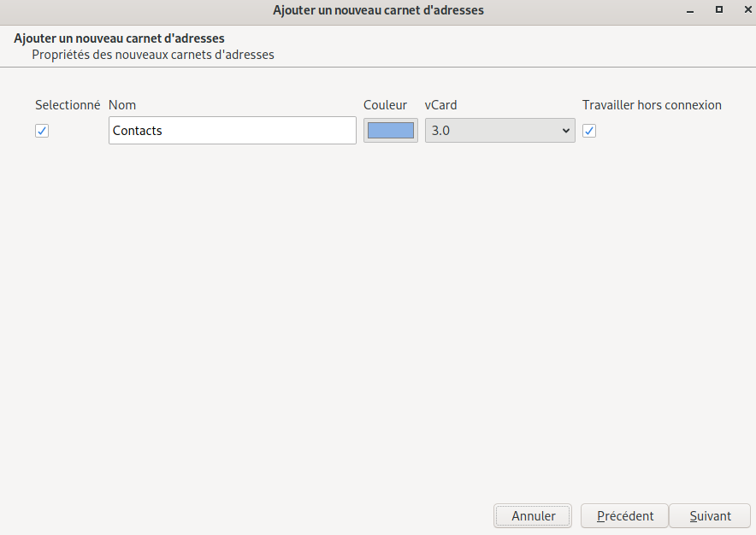Disable the Travailler hors connexion checkbox

tap(589, 131)
